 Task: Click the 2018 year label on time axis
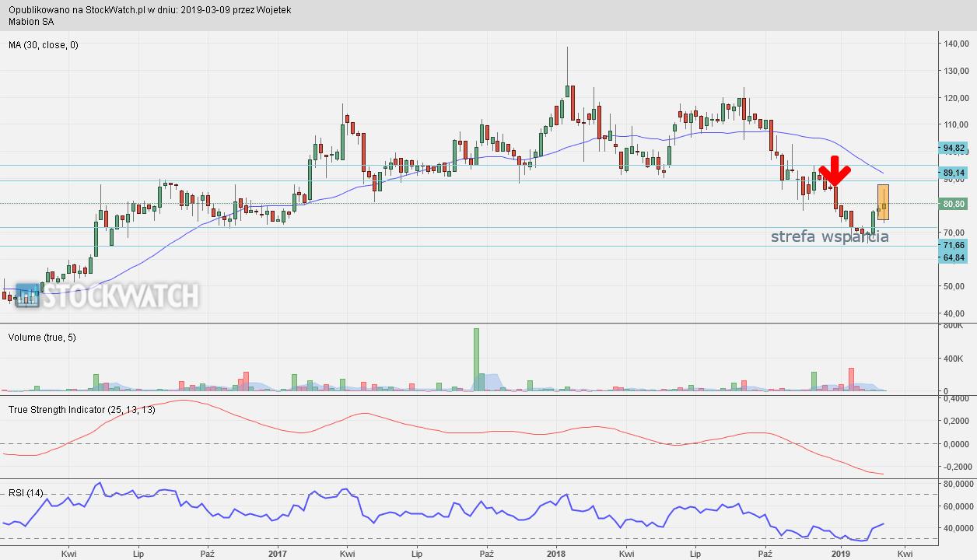[x=555, y=554]
